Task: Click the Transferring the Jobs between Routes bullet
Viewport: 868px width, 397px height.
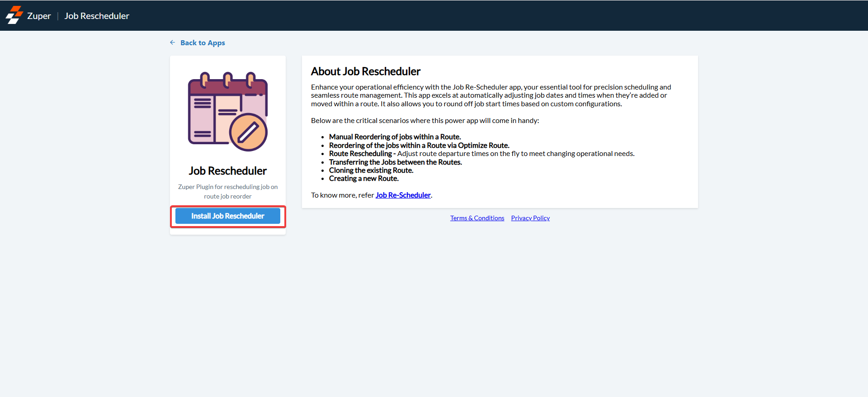Action: point(395,162)
